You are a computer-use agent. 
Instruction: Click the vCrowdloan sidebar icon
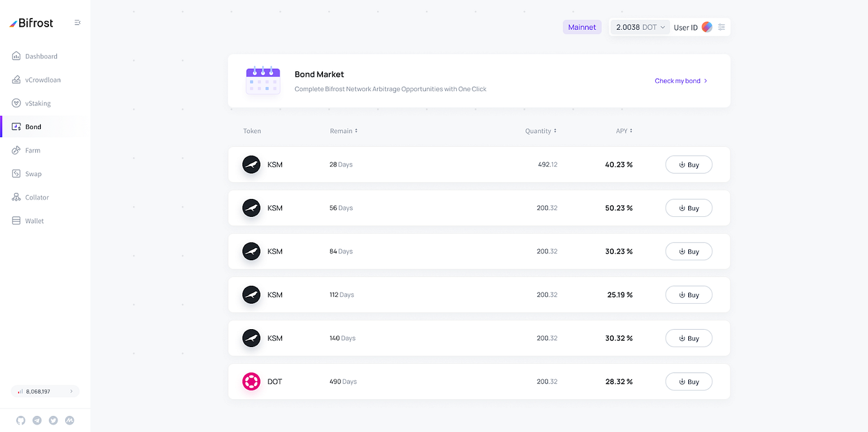(16, 80)
